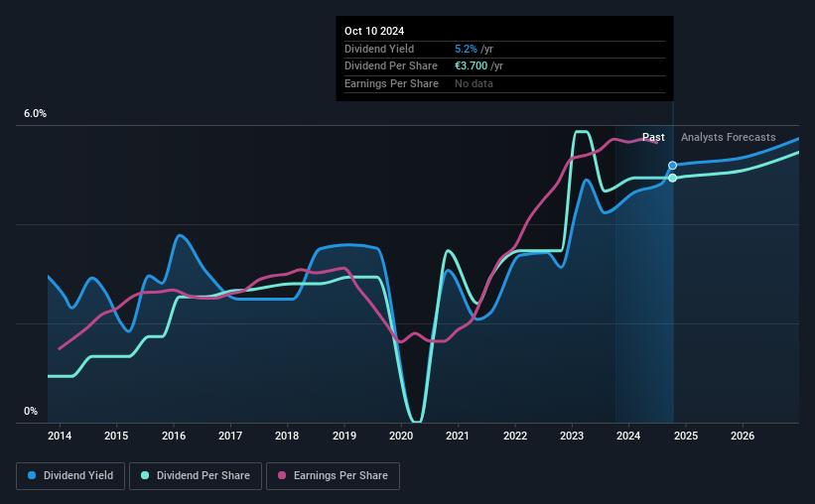Select the 2022 x-axis label

tap(515, 436)
